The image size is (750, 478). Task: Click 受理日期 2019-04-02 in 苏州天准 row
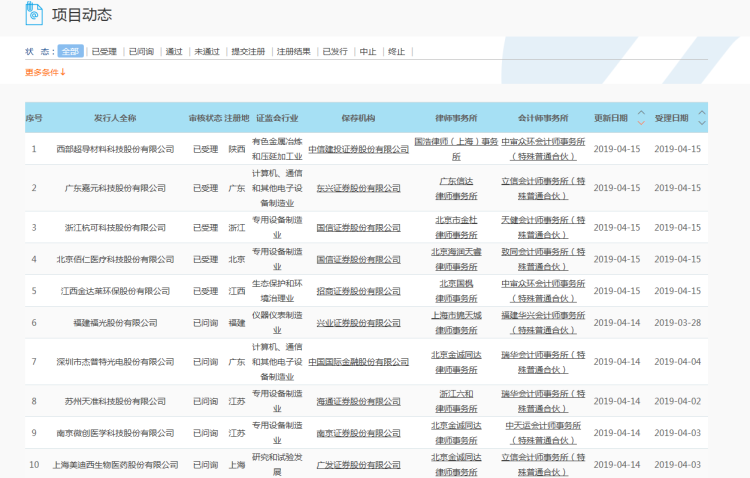tap(677, 401)
